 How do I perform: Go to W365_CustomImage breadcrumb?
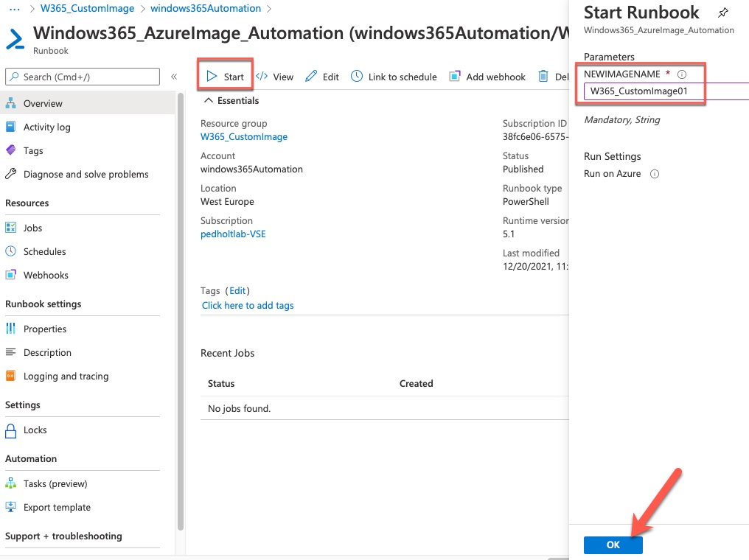point(88,9)
